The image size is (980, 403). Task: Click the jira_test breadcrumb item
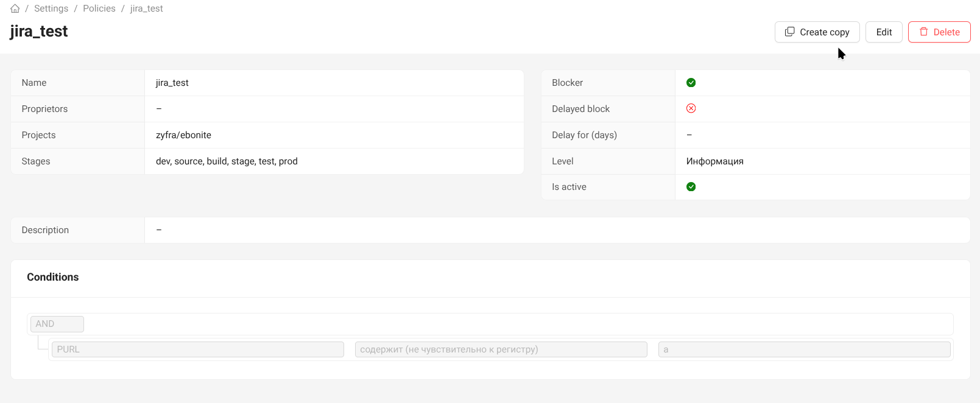[146, 9]
